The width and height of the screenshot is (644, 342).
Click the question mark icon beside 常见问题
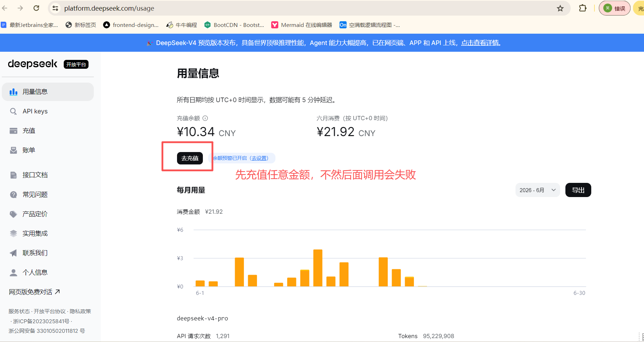click(x=13, y=195)
